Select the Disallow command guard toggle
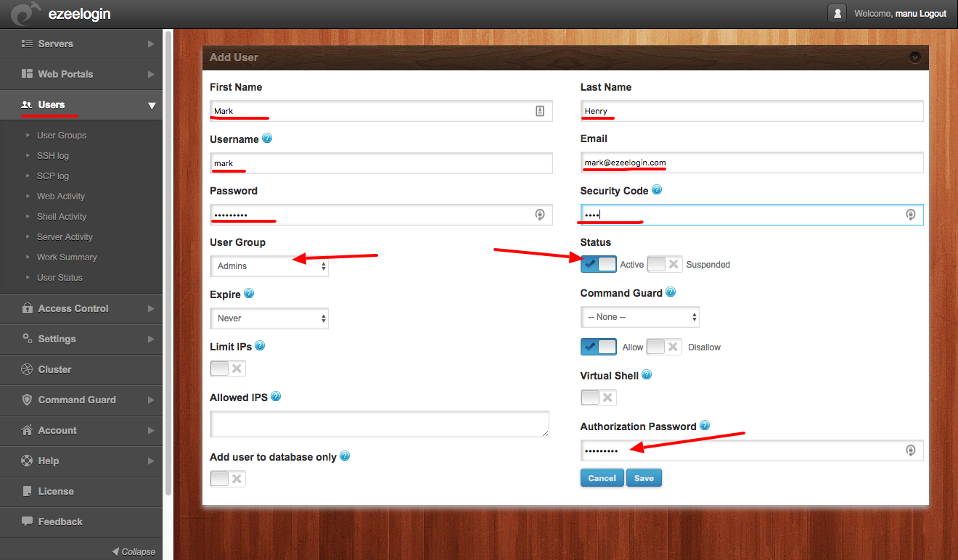 click(x=665, y=347)
